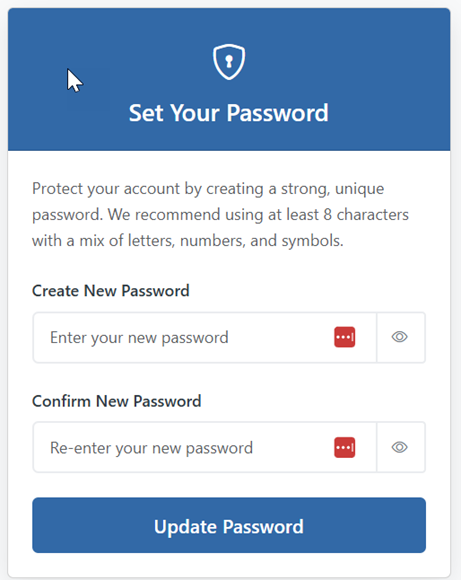Click the 'Set Your Password' heading
461x580 pixels.
coord(229,113)
